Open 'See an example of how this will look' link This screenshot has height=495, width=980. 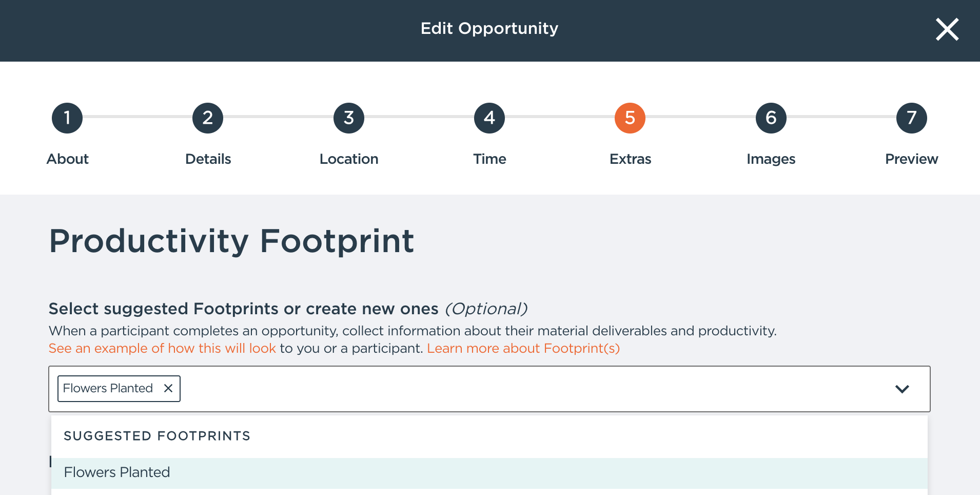pos(162,348)
